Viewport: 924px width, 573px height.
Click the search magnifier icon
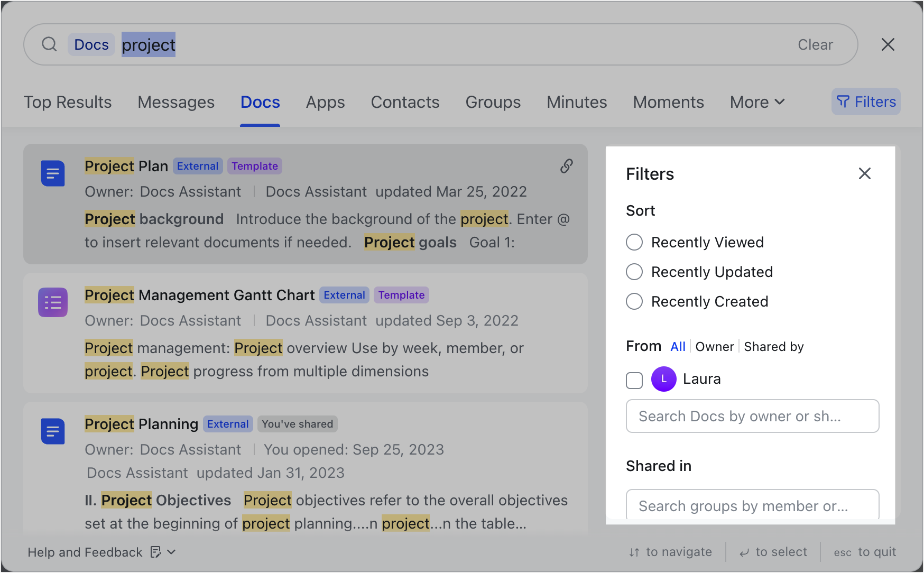coord(49,44)
